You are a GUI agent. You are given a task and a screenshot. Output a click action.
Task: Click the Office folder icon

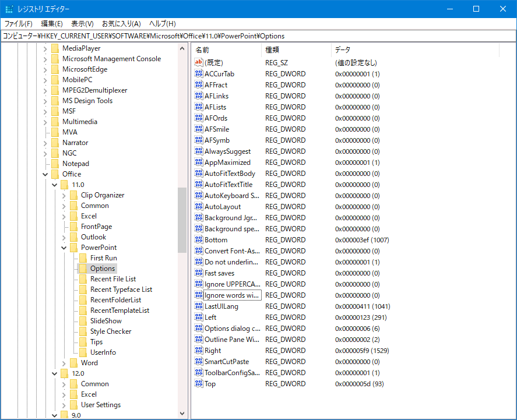[x=55, y=174]
